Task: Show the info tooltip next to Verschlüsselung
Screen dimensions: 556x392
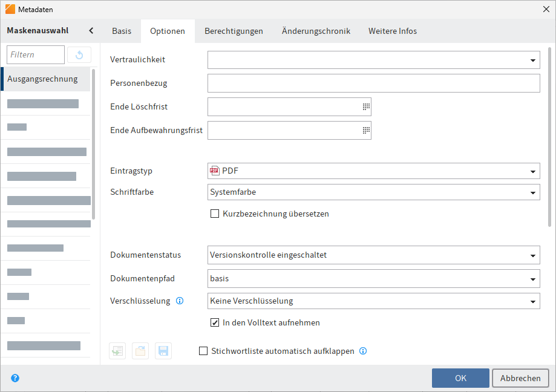Action: point(180,301)
